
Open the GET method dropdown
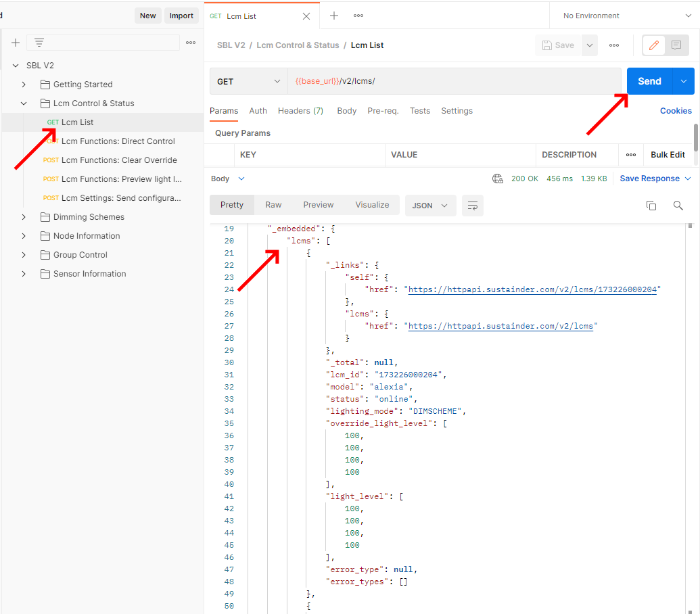coord(248,81)
